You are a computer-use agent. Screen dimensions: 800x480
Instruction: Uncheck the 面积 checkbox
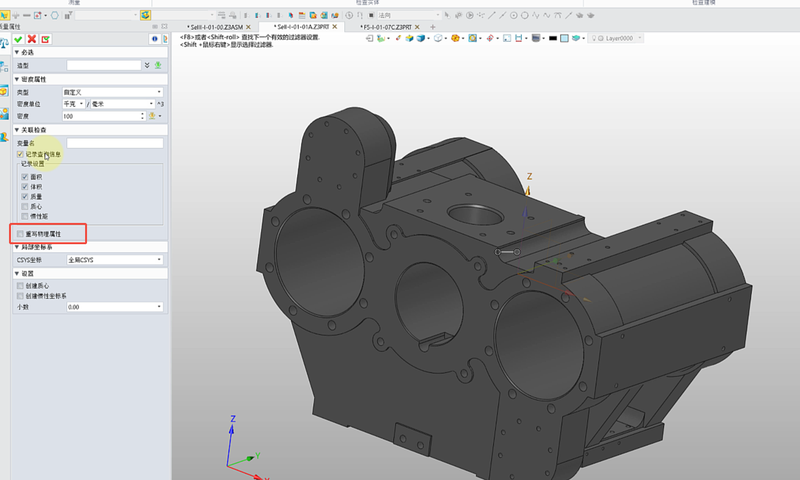pos(25,176)
